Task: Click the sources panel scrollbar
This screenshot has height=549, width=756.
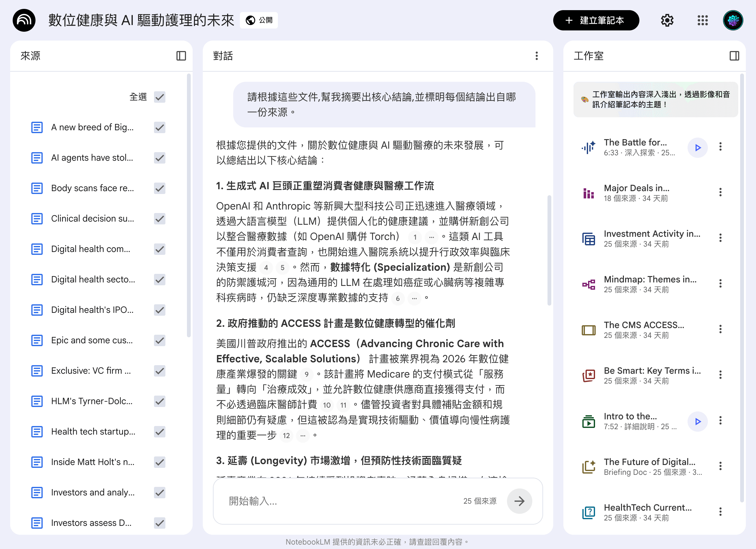Action: coord(189,205)
